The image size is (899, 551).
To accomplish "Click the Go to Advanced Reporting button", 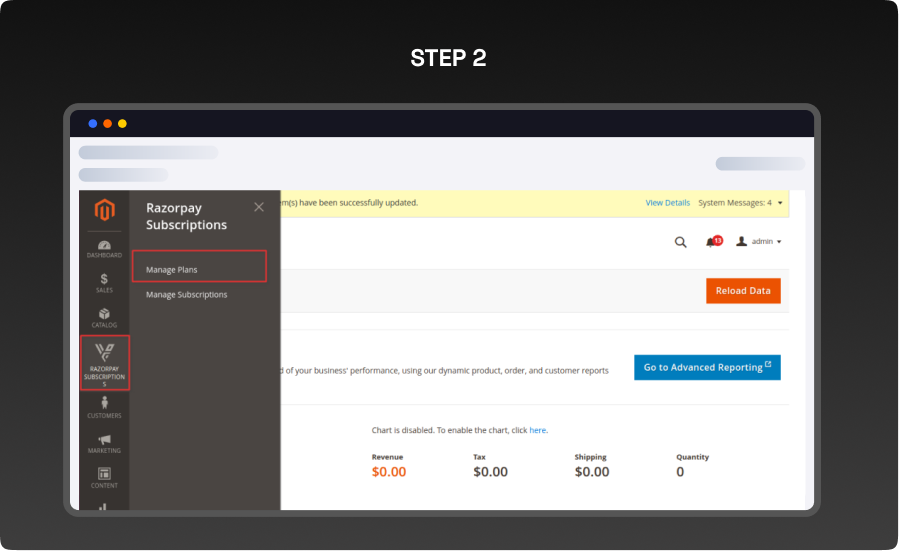I will pos(707,367).
